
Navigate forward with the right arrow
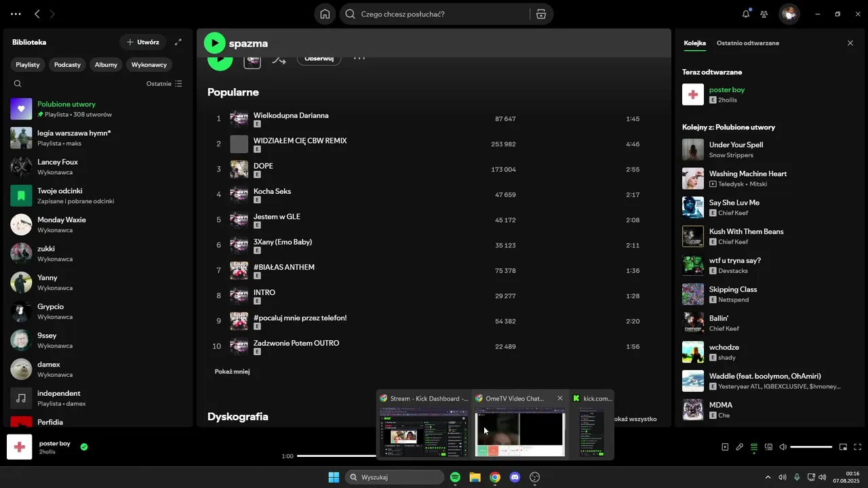tap(53, 14)
